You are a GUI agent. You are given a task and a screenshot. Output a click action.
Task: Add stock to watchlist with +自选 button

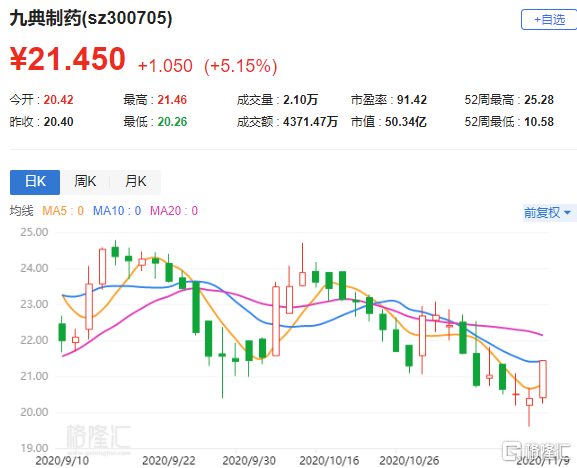(x=549, y=20)
